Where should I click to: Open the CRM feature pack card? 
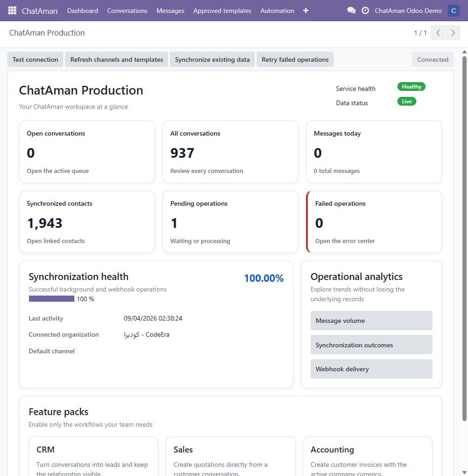pyautogui.click(x=94, y=456)
